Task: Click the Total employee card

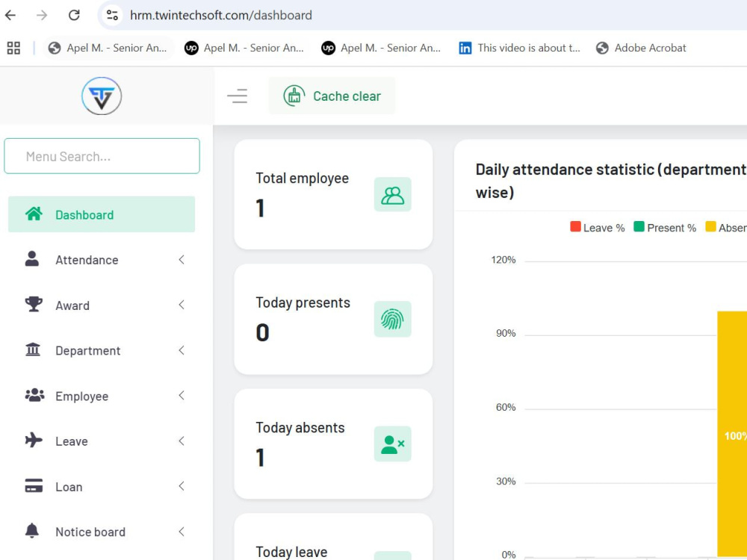Action: click(x=333, y=194)
